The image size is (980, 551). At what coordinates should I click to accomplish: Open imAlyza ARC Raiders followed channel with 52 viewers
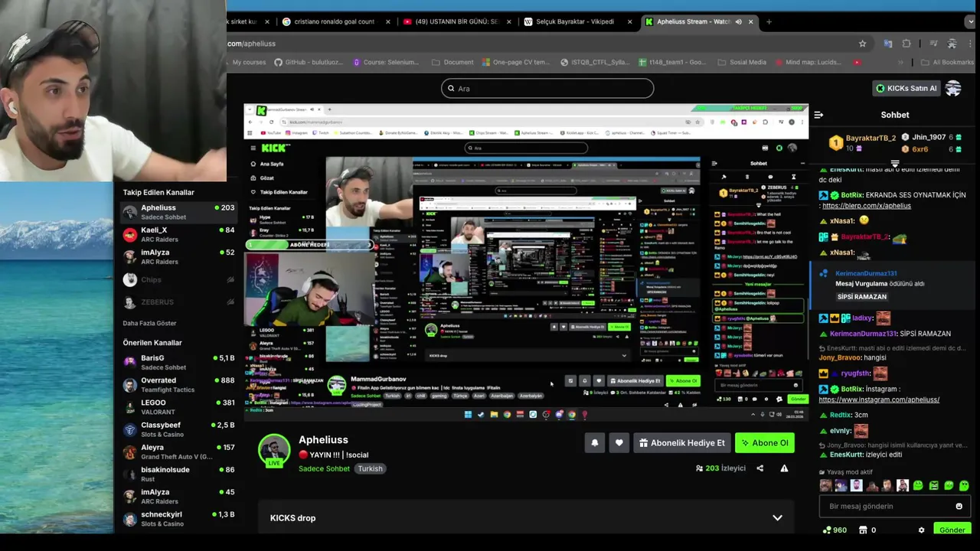[x=178, y=256]
